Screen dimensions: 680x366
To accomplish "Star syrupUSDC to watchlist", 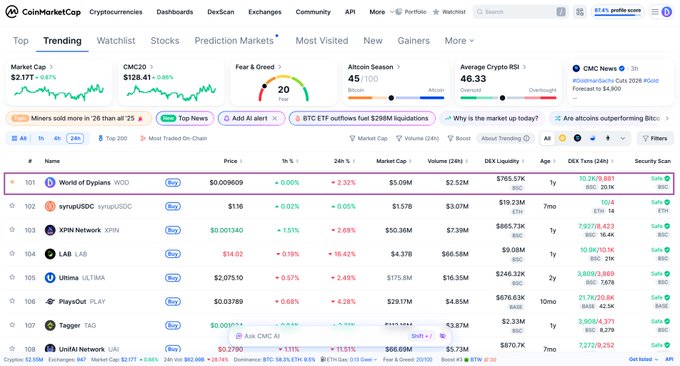I will [12, 206].
